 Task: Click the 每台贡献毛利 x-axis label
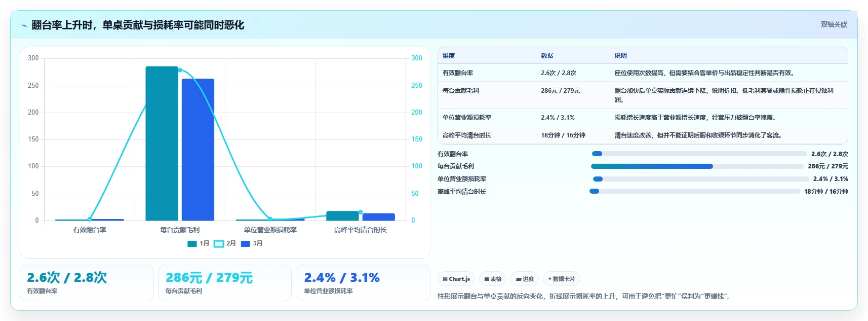click(180, 230)
